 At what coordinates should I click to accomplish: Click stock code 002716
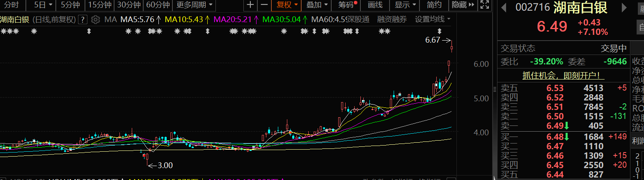[x=532, y=7]
